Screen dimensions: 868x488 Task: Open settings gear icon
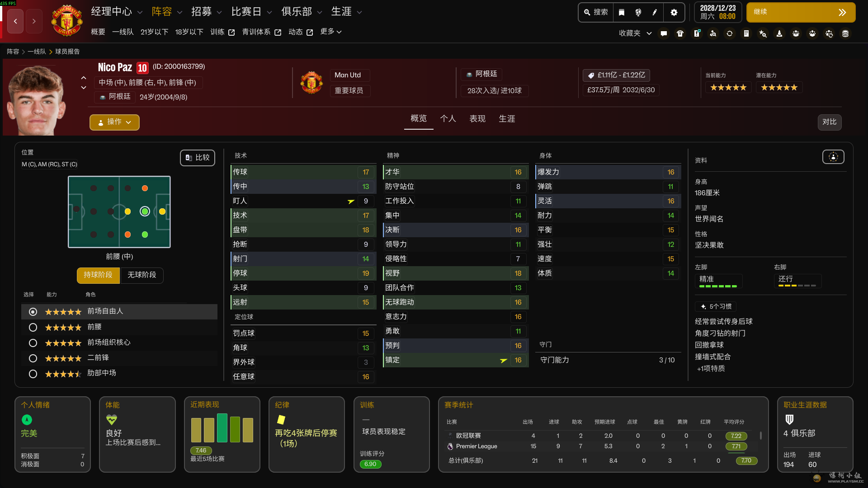point(674,12)
